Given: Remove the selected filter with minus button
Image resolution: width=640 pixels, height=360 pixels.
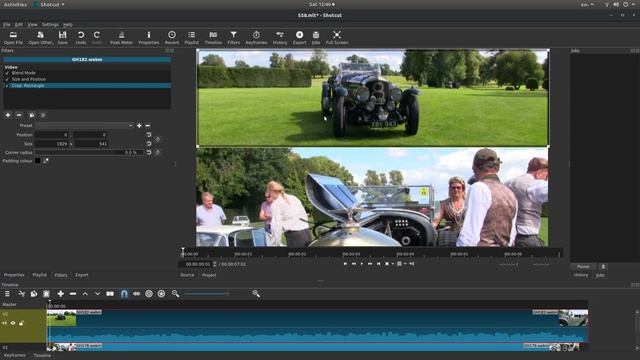Looking at the screenshot, I should tap(19, 116).
